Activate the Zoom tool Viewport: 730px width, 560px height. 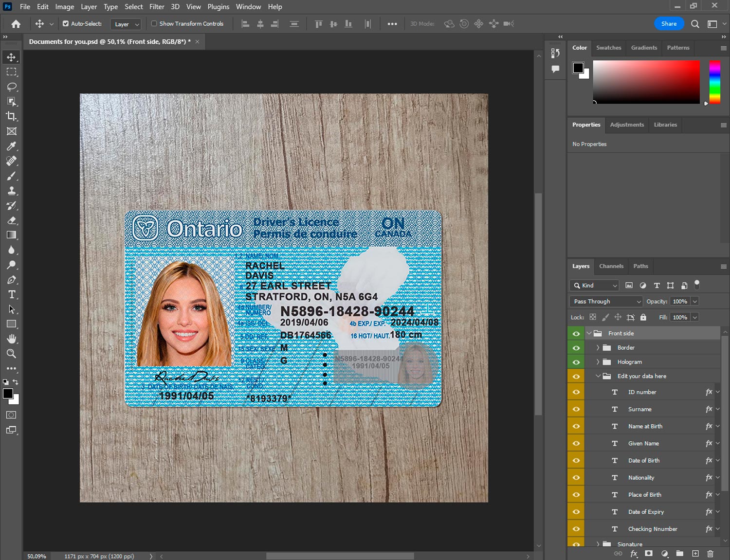[12, 354]
